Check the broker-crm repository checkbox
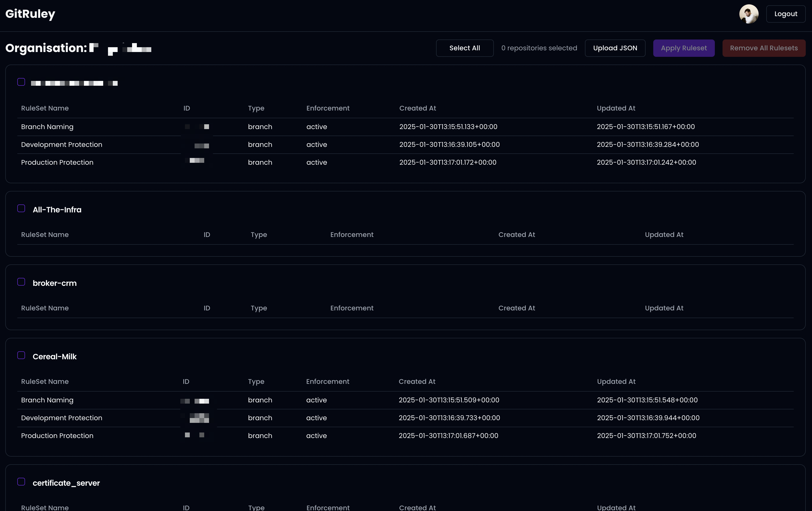The height and width of the screenshot is (511, 812). coord(21,282)
